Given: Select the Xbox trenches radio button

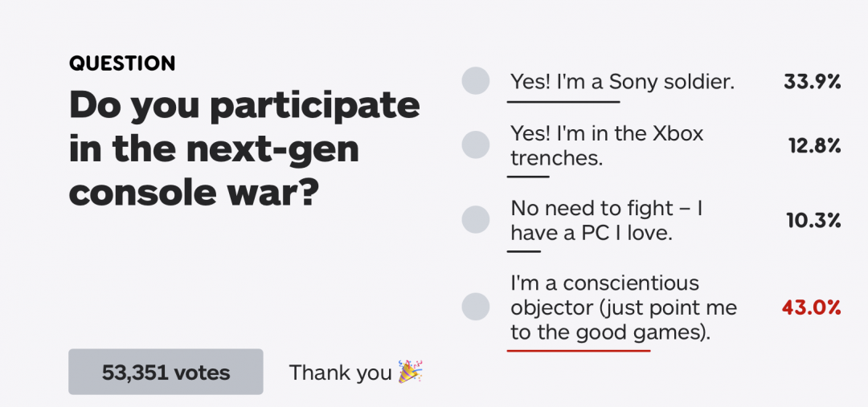Looking at the screenshot, I should click(x=476, y=144).
